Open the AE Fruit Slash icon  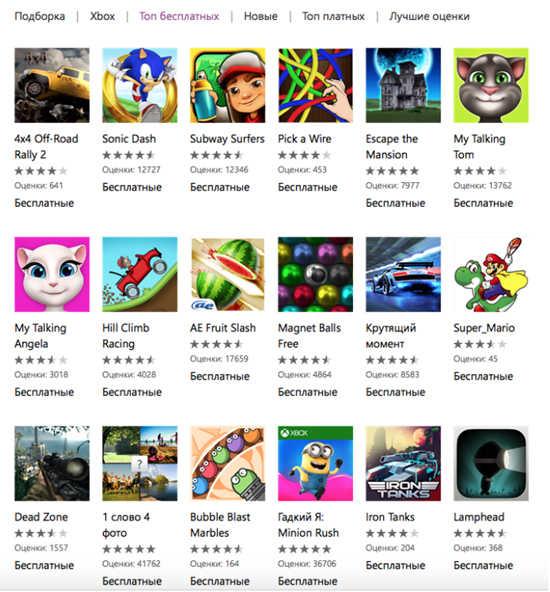click(x=228, y=274)
